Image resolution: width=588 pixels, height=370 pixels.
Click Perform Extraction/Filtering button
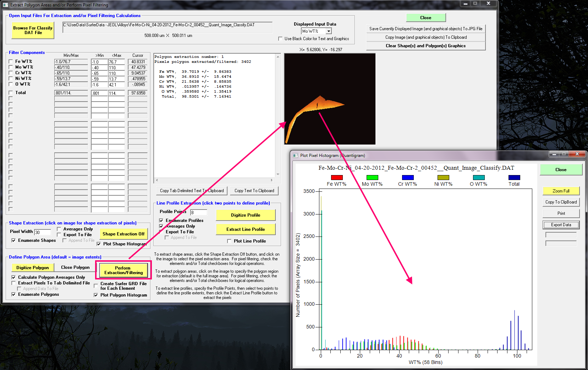click(123, 271)
